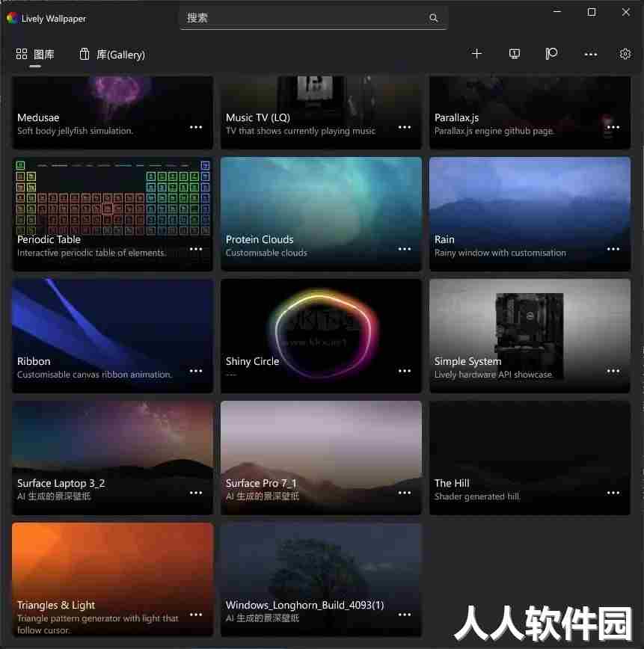Image resolution: width=644 pixels, height=649 pixels.
Task: Choose The Hill wallpaper
Action: [530, 458]
